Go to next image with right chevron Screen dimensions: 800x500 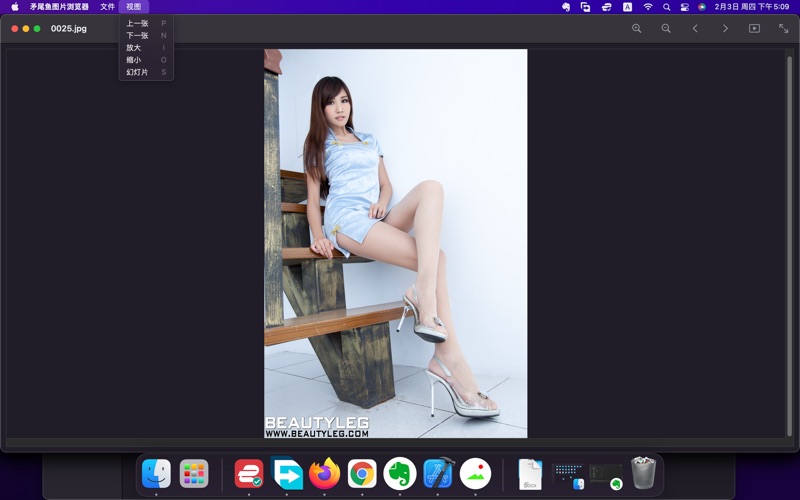click(x=725, y=29)
